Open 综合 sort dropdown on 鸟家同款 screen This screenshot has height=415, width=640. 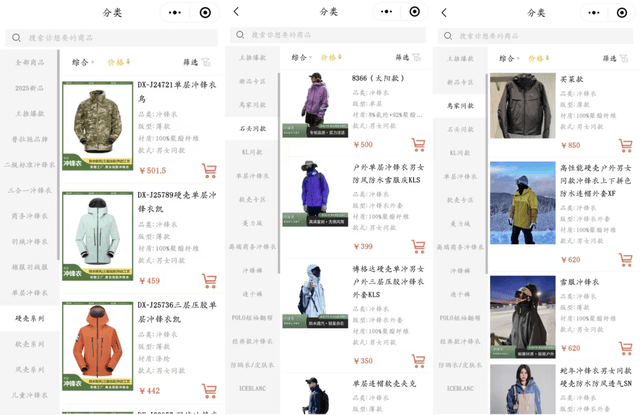509,58
